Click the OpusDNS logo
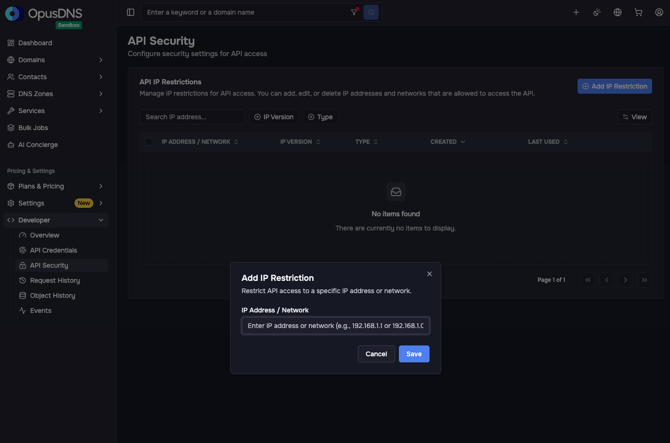Screen dimensions: 670x443 tap(44, 14)
